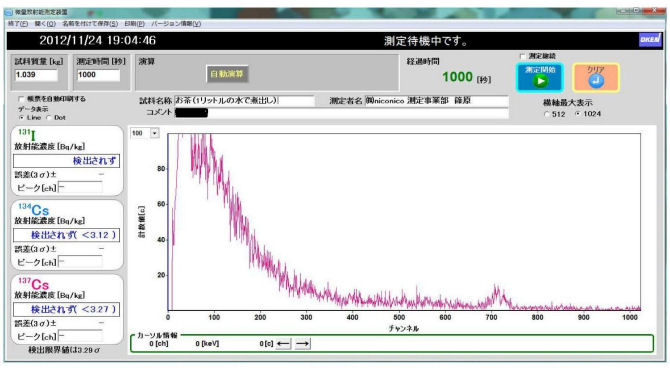
Task: Click the 検出限界値は3.29σ text
Action: (64, 350)
